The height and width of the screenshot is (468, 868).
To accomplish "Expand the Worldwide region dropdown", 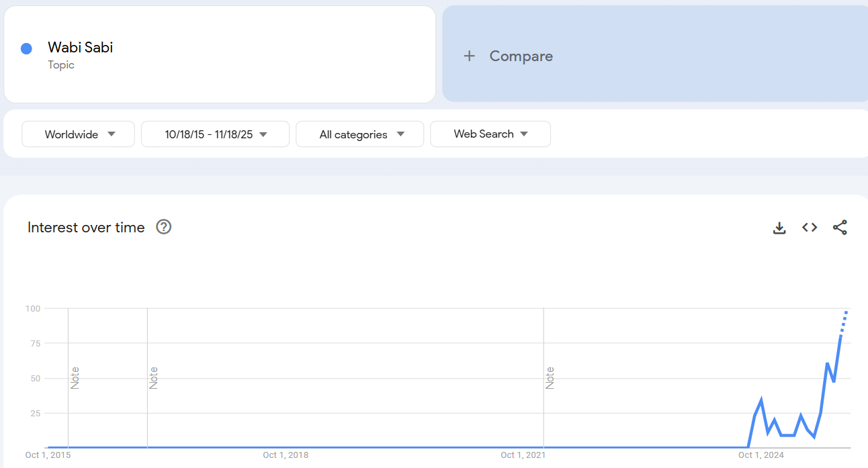I will (x=79, y=134).
